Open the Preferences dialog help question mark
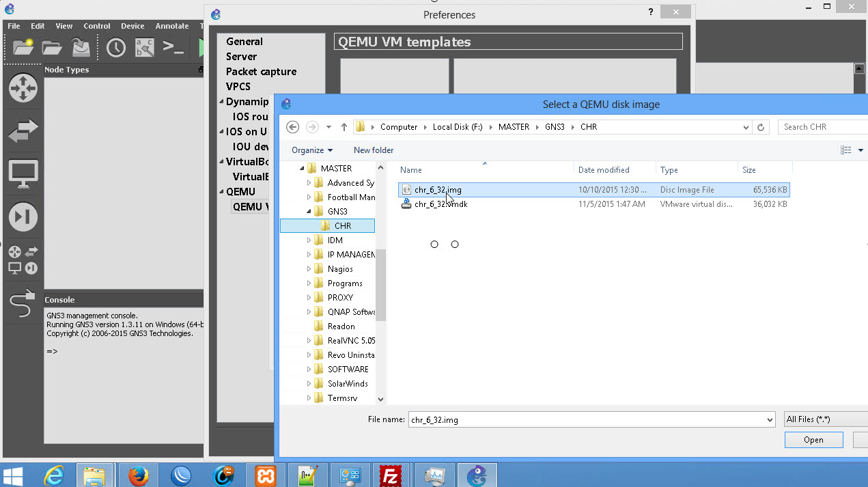 point(649,12)
